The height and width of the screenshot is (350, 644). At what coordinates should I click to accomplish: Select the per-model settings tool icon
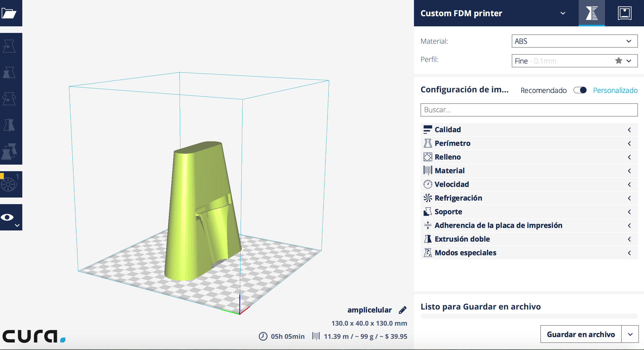(x=9, y=151)
